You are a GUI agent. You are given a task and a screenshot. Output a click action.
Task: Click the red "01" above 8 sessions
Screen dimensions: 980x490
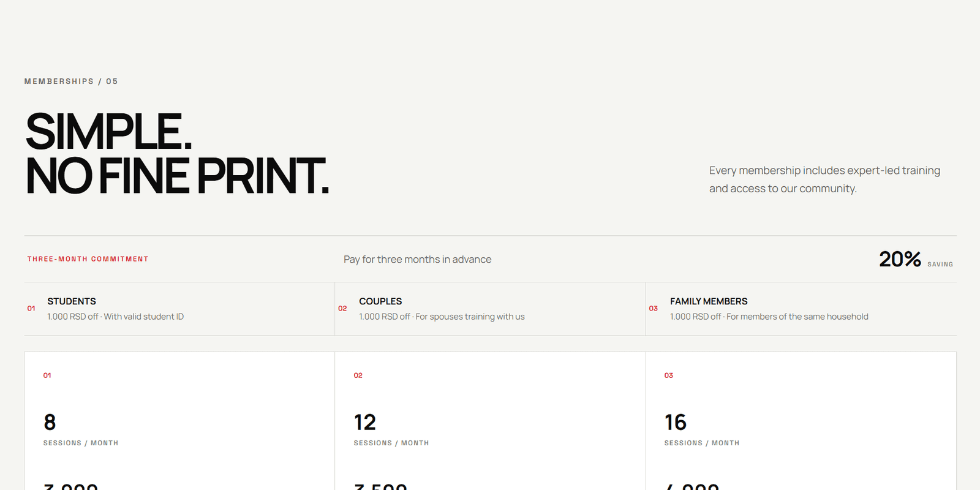[47, 375]
